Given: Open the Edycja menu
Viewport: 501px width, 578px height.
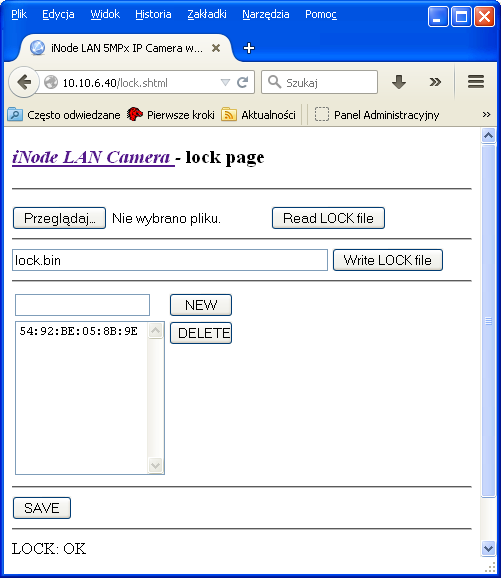Looking at the screenshot, I should (x=58, y=14).
